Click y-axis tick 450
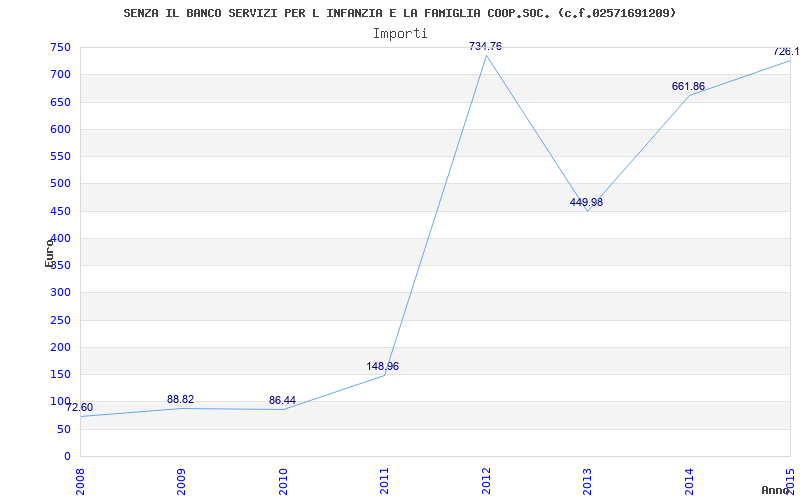The width and height of the screenshot is (800, 500). point(60,211)
